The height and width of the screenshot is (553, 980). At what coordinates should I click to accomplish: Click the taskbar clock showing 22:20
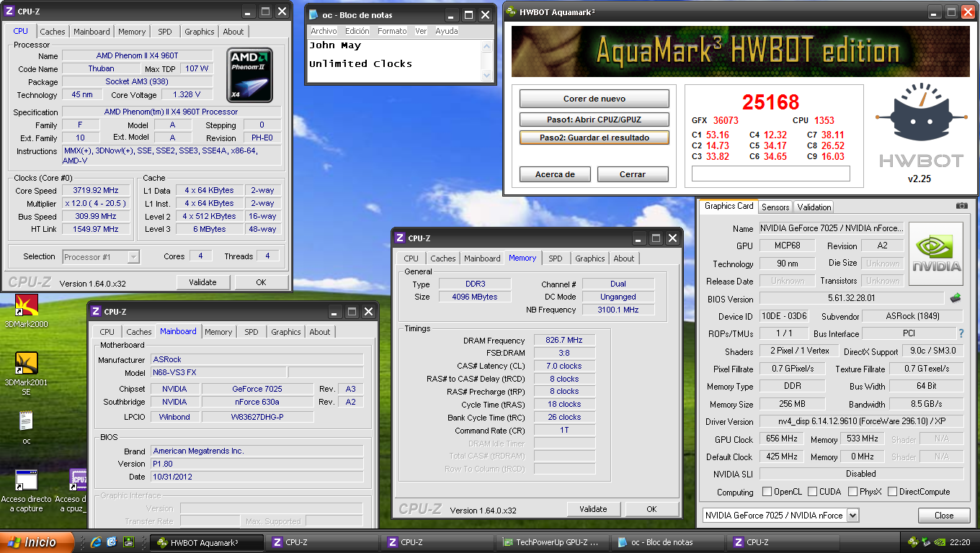(x=961, y=543)
